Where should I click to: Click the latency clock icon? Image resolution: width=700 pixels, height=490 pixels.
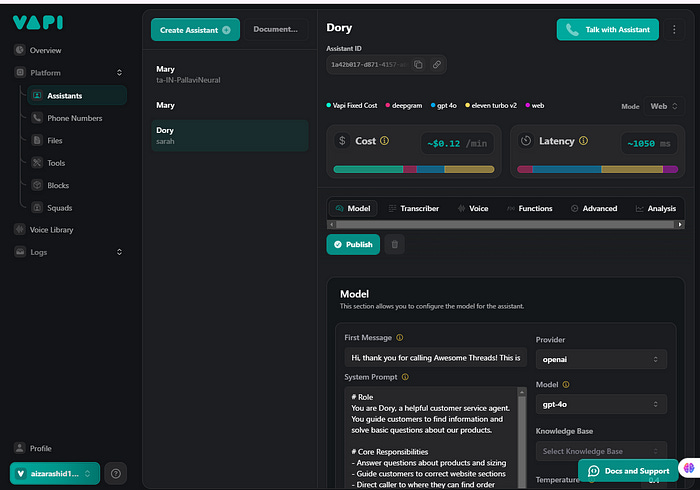[x=526, y=141]
